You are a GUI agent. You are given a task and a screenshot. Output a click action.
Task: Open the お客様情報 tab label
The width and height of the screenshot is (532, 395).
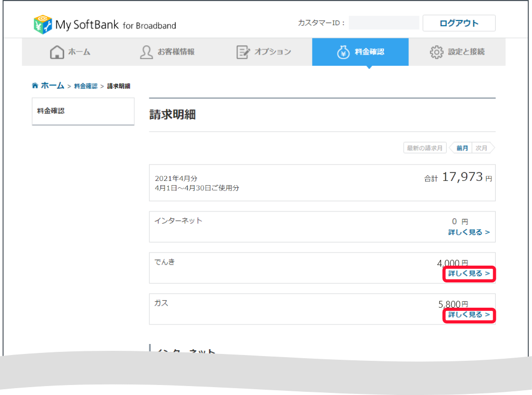pyautogui.click(x=176, y=52)
